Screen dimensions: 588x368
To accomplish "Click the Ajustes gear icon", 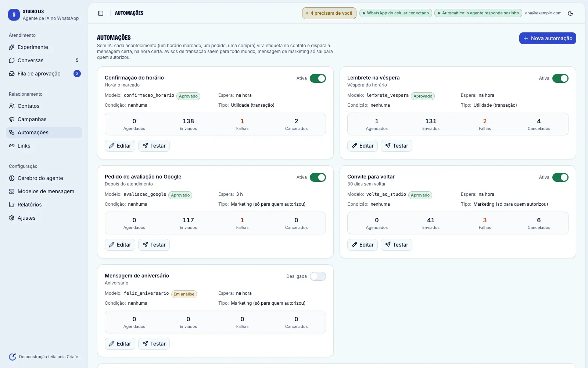I will pos(12,218).
